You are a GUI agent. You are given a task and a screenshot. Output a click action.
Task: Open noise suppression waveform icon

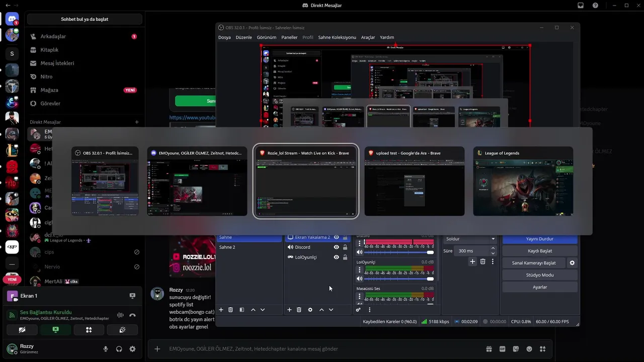[120, 315]
